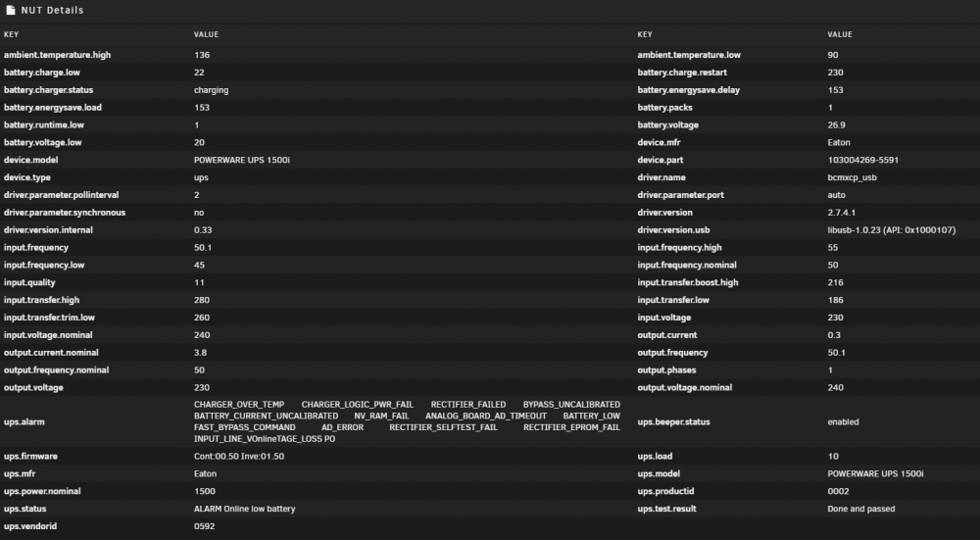Click the driver.parameter.synchronous no value
This screenshot has height=540, width=980.
click(199, 213)
